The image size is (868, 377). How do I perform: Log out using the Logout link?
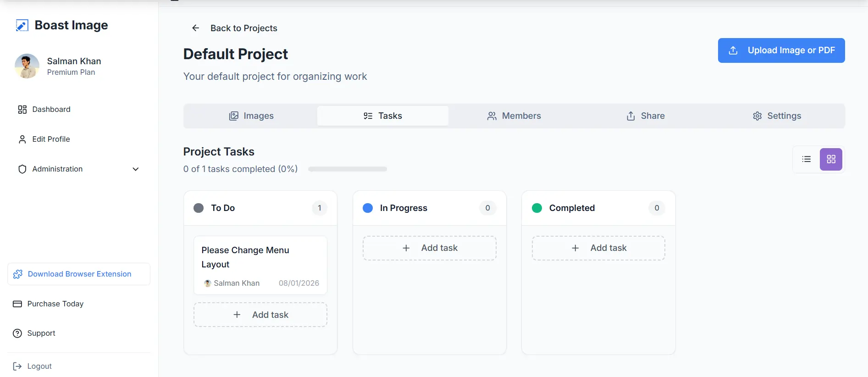(39, 366)
